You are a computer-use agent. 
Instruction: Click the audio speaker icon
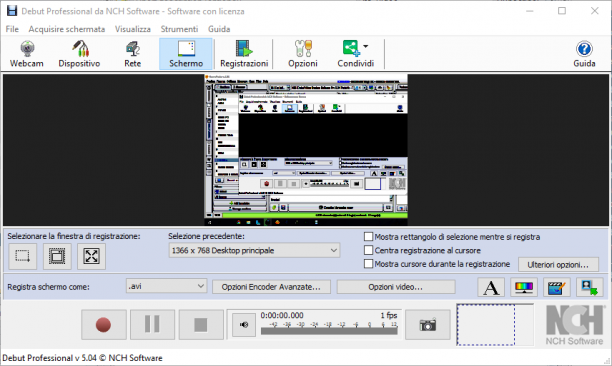pos(244,325)
